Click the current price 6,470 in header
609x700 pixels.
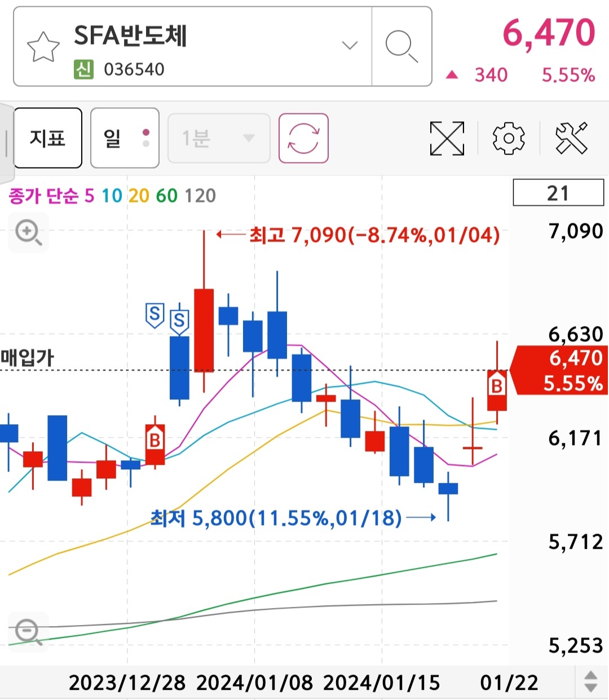click(549, 33)
